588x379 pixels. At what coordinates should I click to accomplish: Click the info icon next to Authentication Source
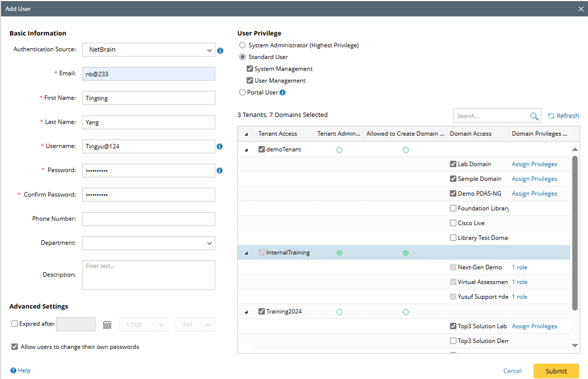[220, 50]
